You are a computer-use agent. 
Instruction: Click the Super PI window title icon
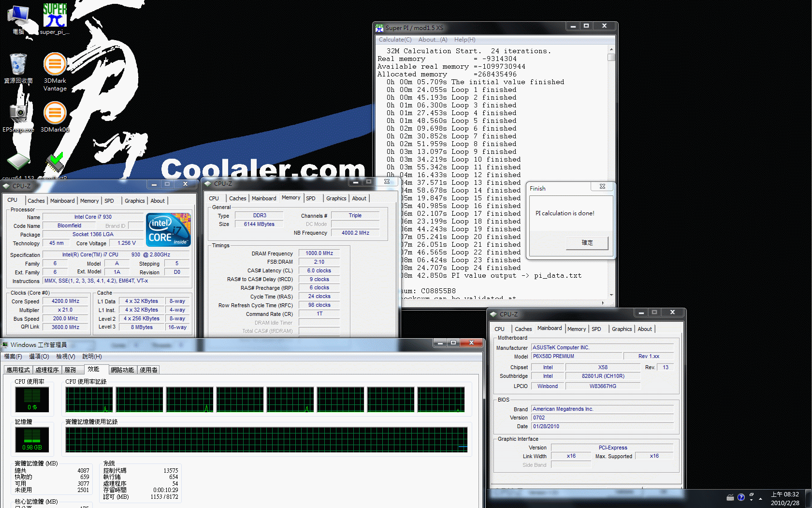click(x=379, y=28)
